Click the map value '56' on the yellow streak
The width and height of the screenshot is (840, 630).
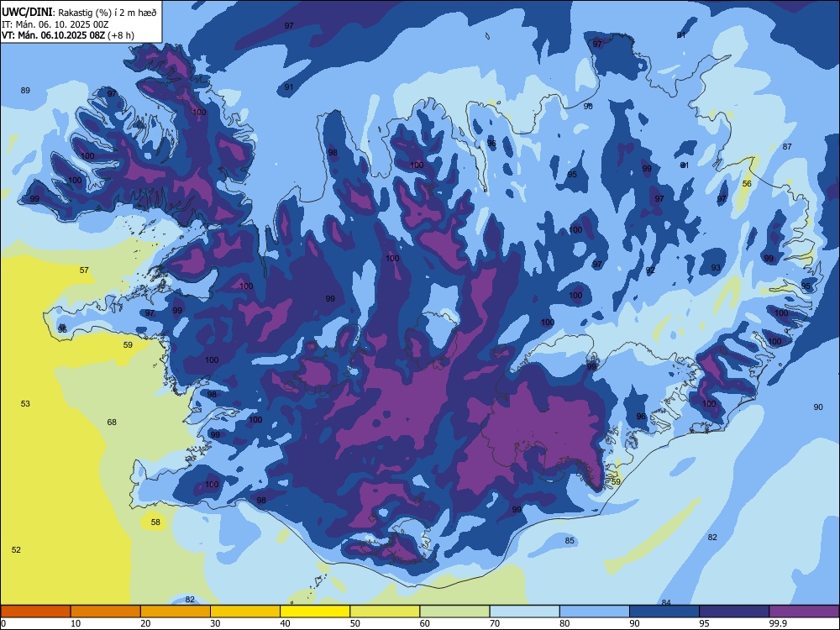[747, 183]
